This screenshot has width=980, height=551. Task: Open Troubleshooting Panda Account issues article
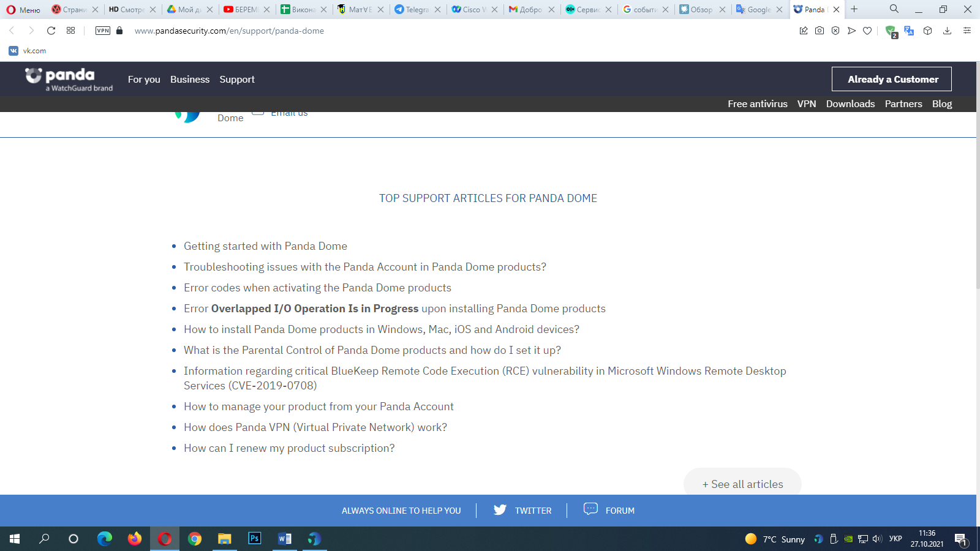coord(365,267)
